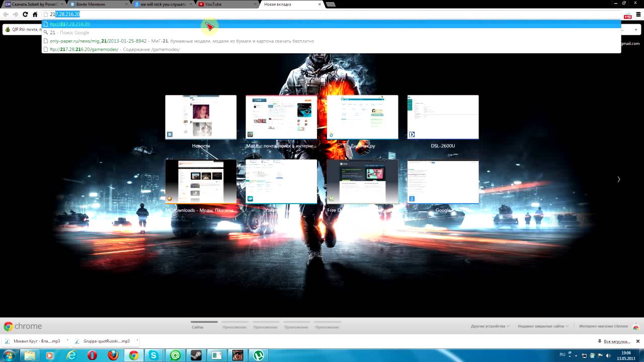Close the downloads bar

[638, 341]
